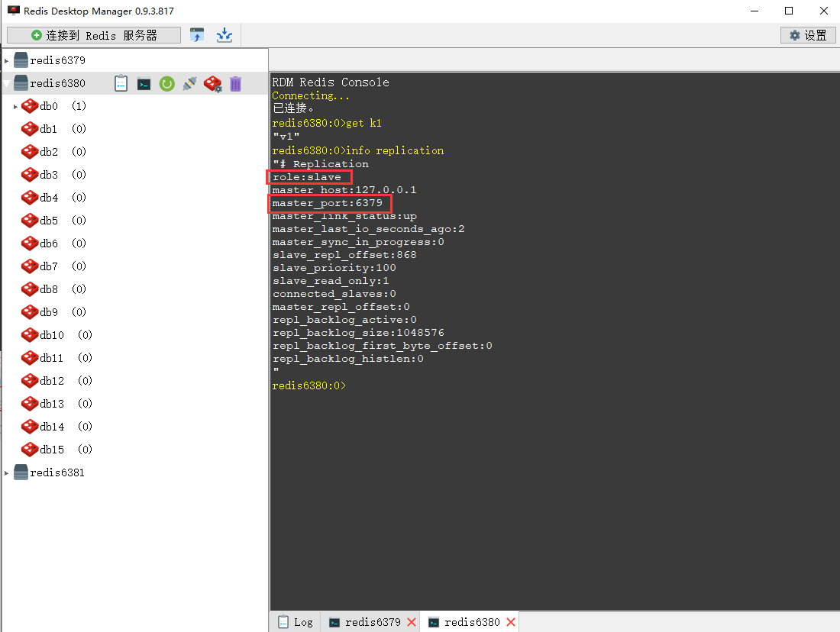Screen dimensions: 840x632
Task: Click the slave_priority:100 line
Action: (x=334, y=268)
